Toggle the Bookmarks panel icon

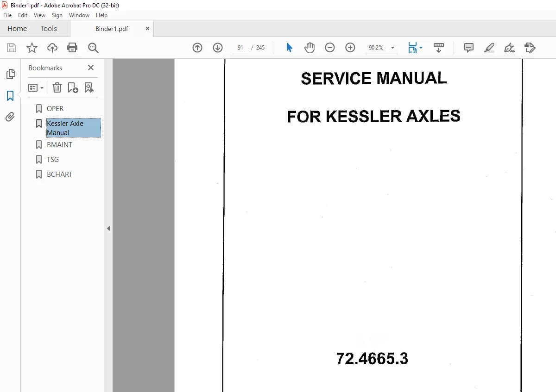10,96
